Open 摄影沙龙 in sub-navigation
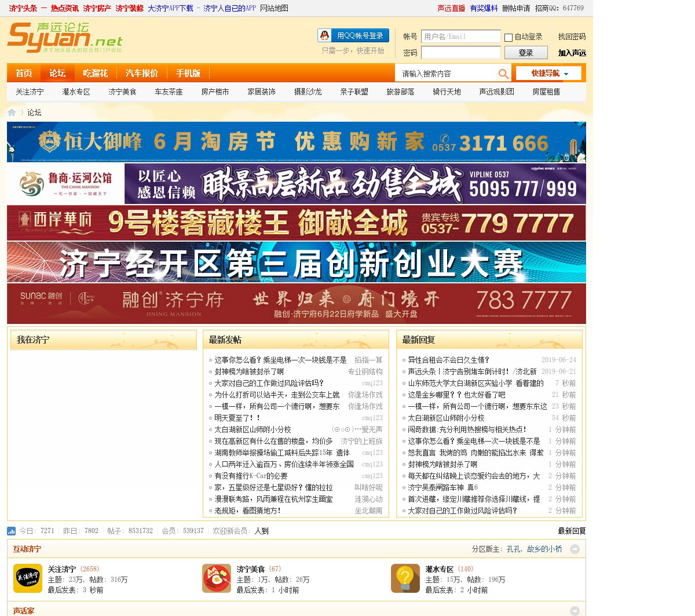 [x=308, y=92]
